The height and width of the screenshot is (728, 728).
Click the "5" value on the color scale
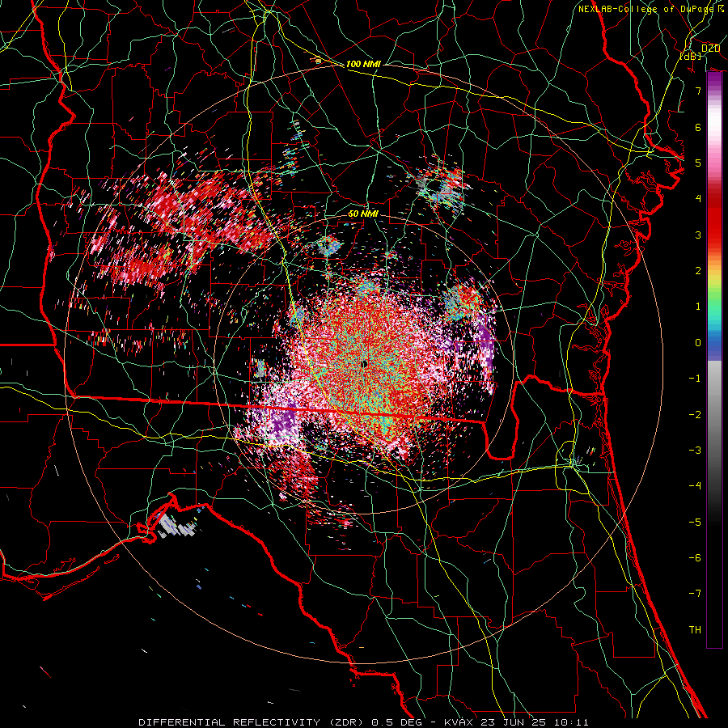click(x=698, y=163)
